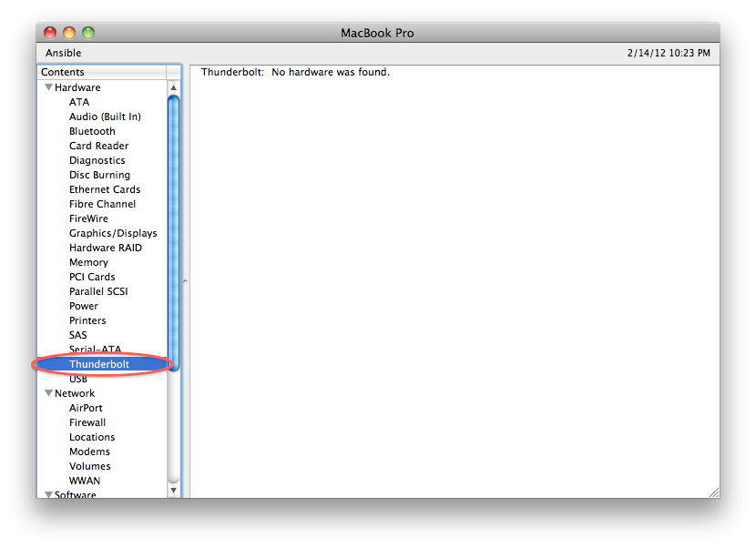Open FireWire hardware entry
Screen dimensions: 756x548
[x=88, y=218]
